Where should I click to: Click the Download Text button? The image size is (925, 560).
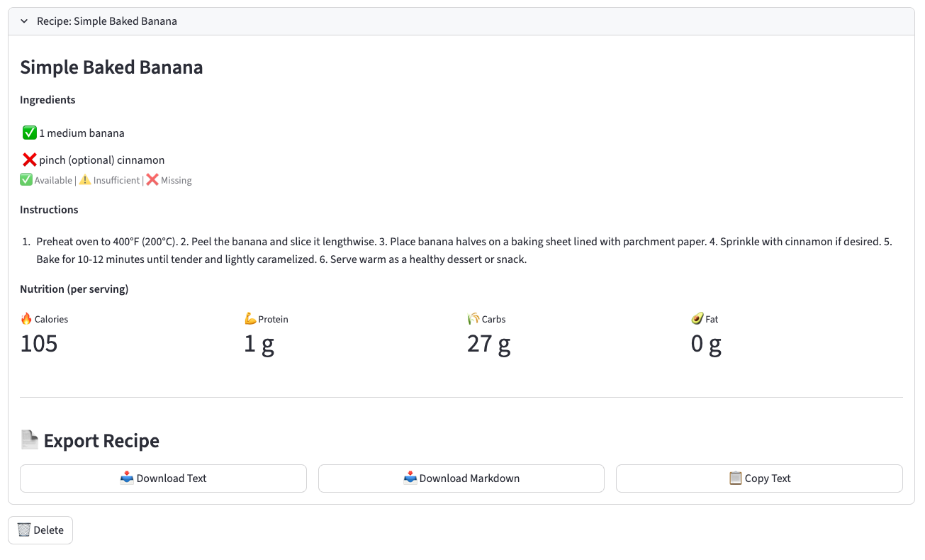point(163,478)
